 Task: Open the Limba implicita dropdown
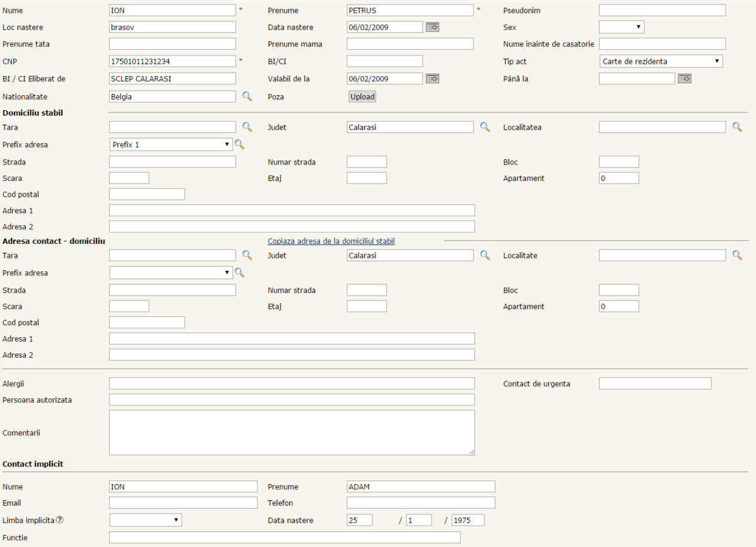[146, 521]
